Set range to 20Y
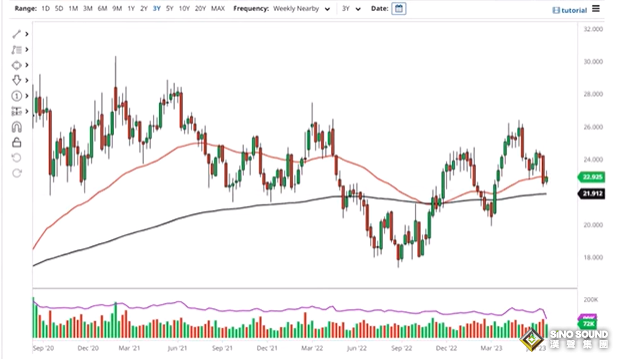Screen dimensions: 618x361 pos(200,8)
